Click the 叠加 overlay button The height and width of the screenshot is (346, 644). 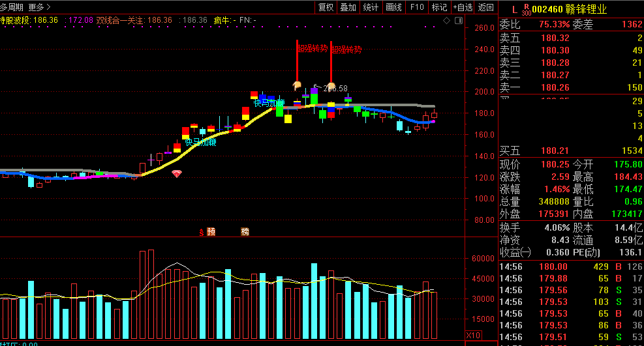pyautogui.click(x=348, y=7)
